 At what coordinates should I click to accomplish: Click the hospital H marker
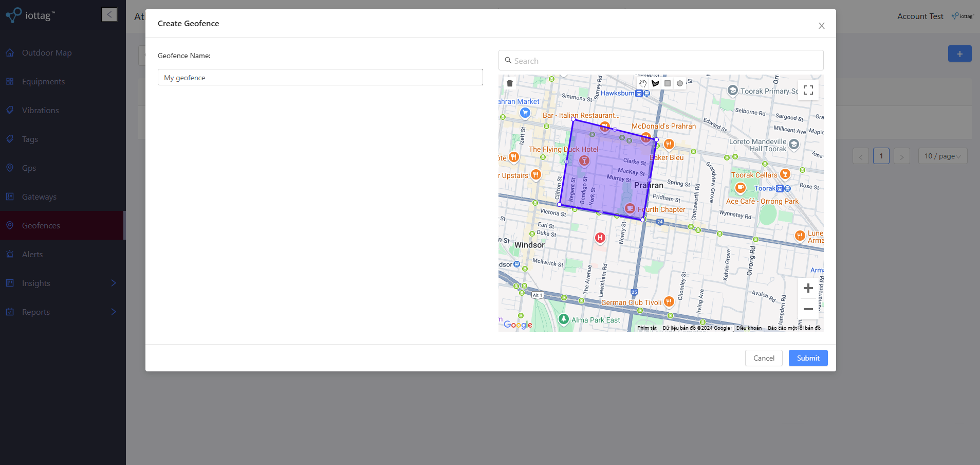(600, 238)
